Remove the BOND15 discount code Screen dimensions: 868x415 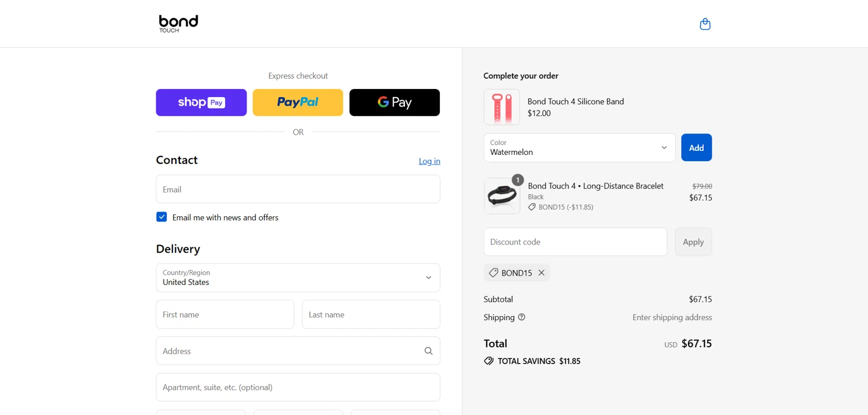coord(542,273)
